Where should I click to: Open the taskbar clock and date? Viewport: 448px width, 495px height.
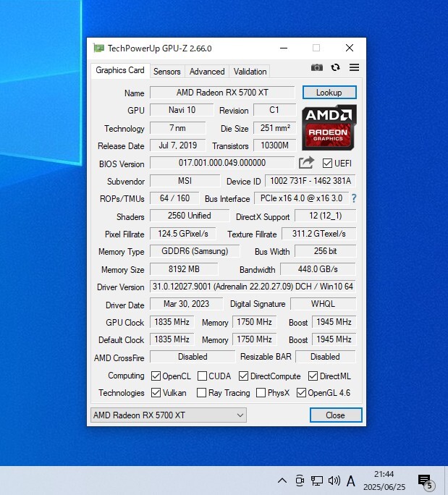[x=384, y=481]
